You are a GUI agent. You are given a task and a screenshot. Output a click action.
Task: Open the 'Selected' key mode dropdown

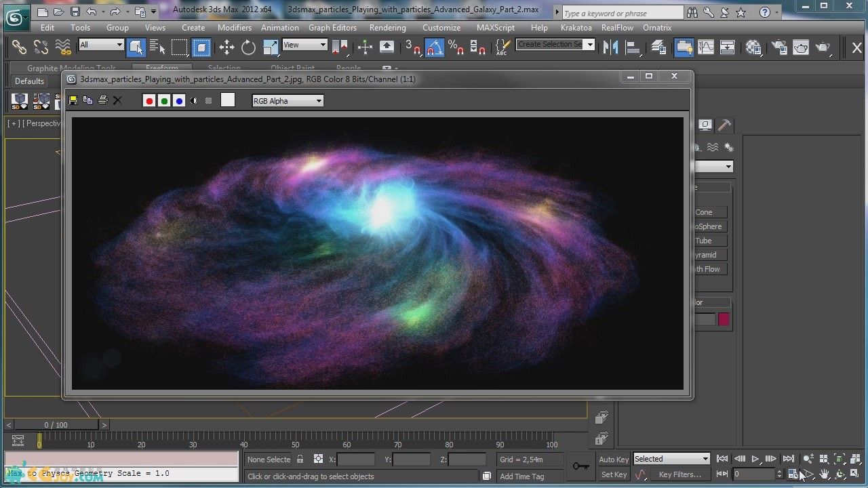click(x=671, y=459)
